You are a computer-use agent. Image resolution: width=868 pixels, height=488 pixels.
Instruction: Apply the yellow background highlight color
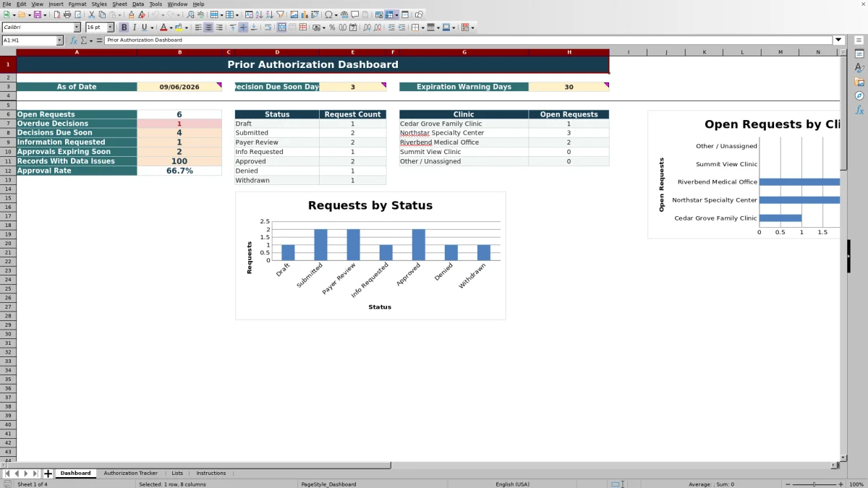point(179,27)
